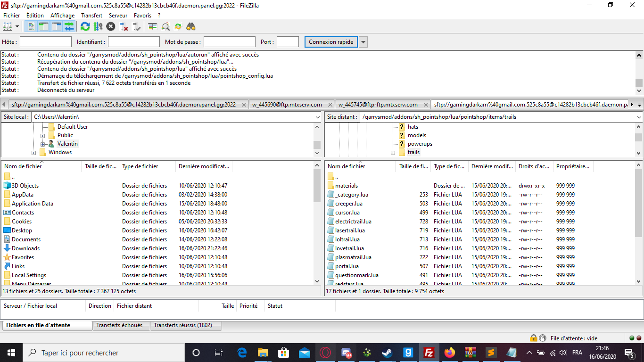Expand the Valentin folder in local tree
The height and width of the screenshot is (362, 644).
pyautogui.click(x=43, y=144)
